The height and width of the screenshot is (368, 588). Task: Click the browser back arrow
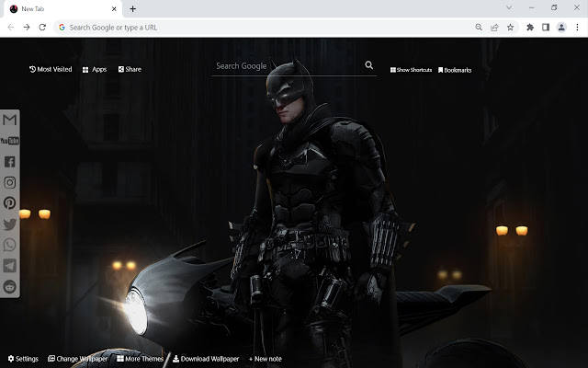point(11,27)
